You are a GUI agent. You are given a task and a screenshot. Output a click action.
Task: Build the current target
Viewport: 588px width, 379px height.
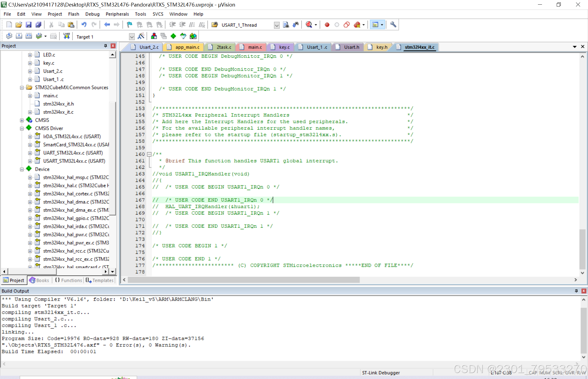click(x=19, y=36)
